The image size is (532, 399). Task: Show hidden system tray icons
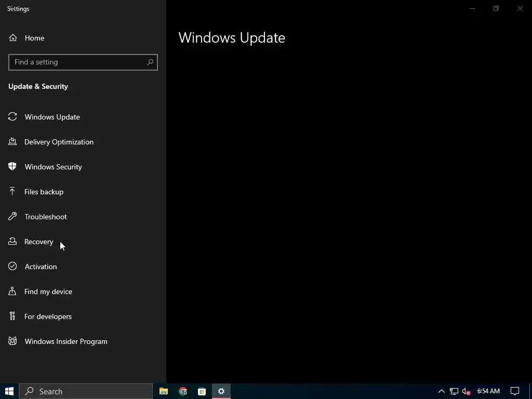442,391
